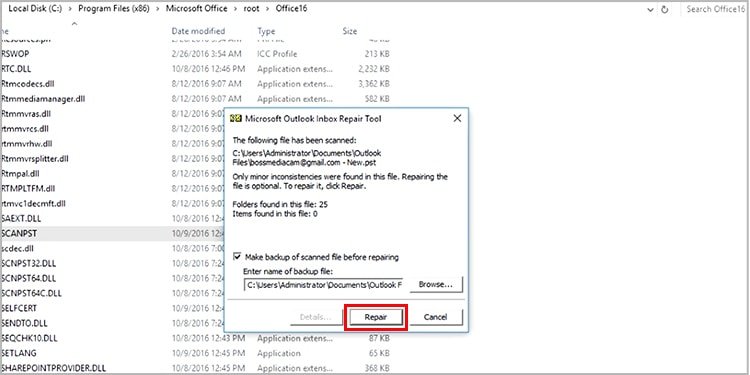
Task: Click the sort arrow above Name column
Action: coord(74,23)
